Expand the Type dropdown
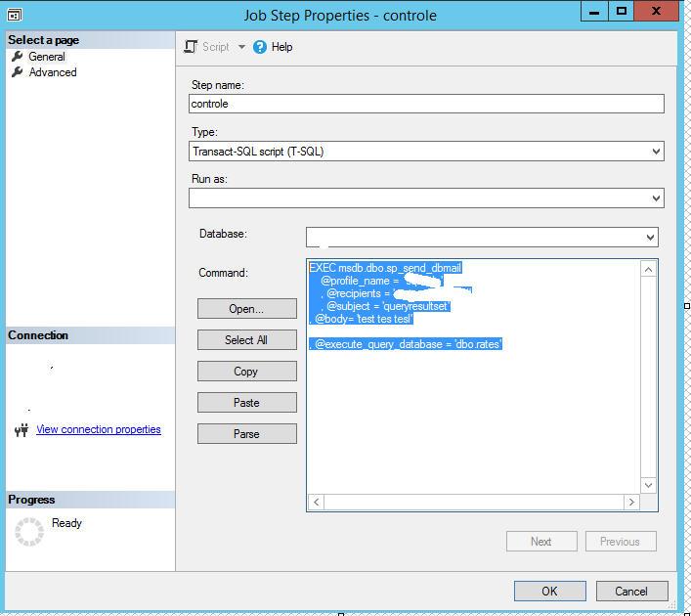691x616 pixels. point(656,152)
